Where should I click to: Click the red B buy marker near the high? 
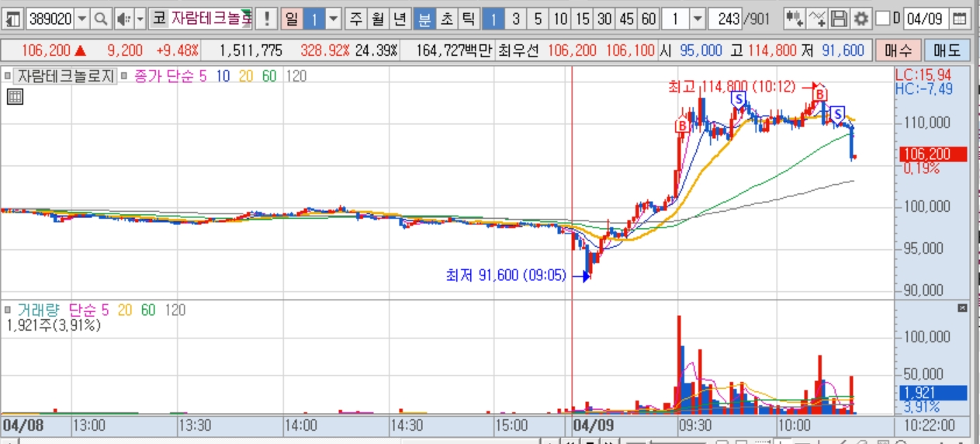point(819,94)
